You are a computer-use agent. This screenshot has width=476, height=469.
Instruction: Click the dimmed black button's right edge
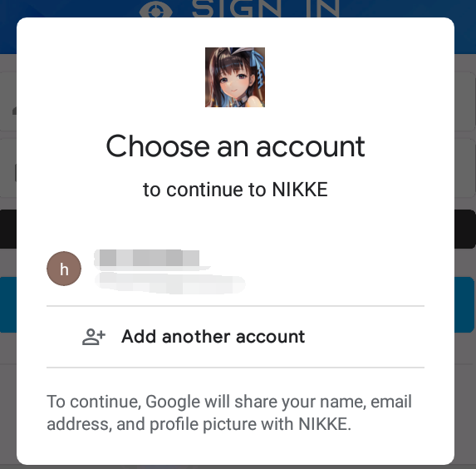[465, 229]
